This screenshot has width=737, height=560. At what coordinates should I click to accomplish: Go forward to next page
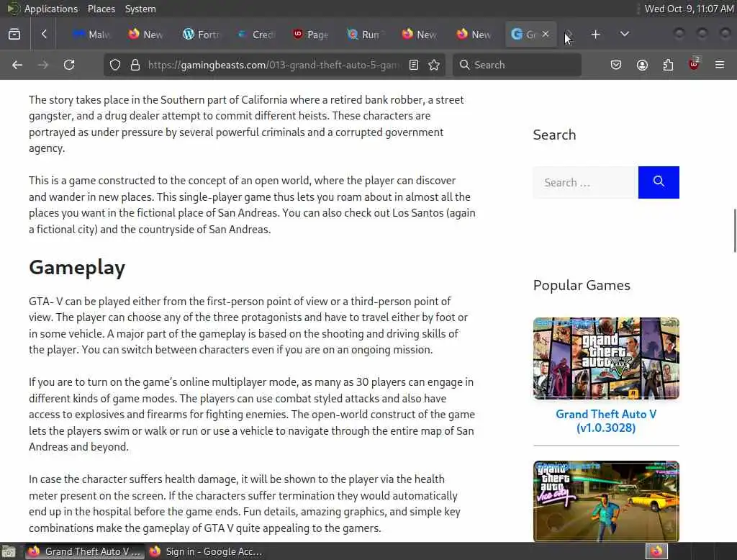[x=43, y=65]
